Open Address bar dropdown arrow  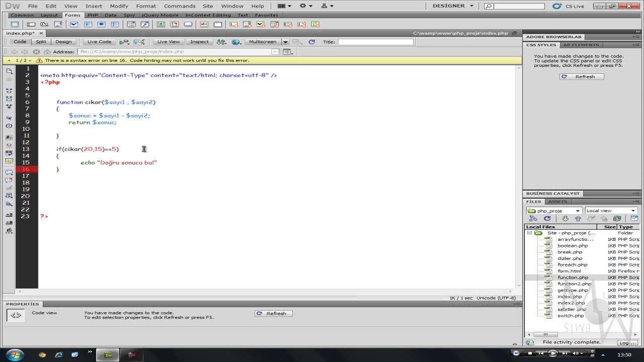pyautogui.click(x=275, y=52)
